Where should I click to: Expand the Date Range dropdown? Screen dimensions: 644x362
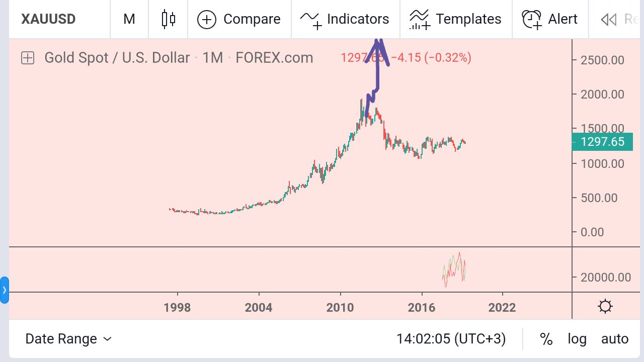pyautogui.click(x=68, y=339)
